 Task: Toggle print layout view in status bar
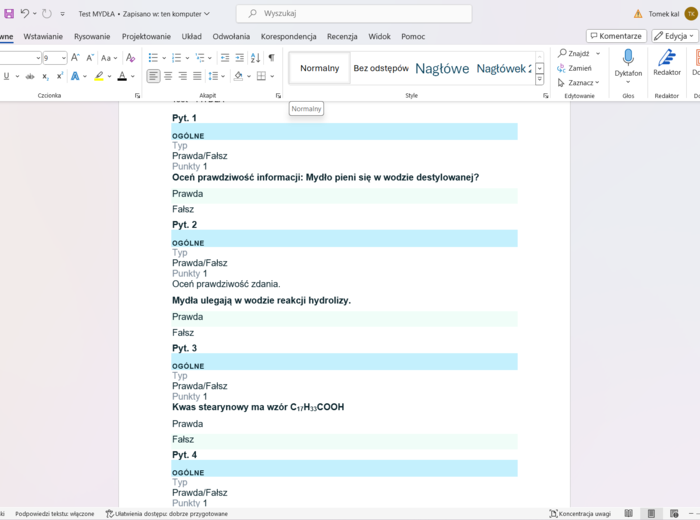click(x=651, y=514)
